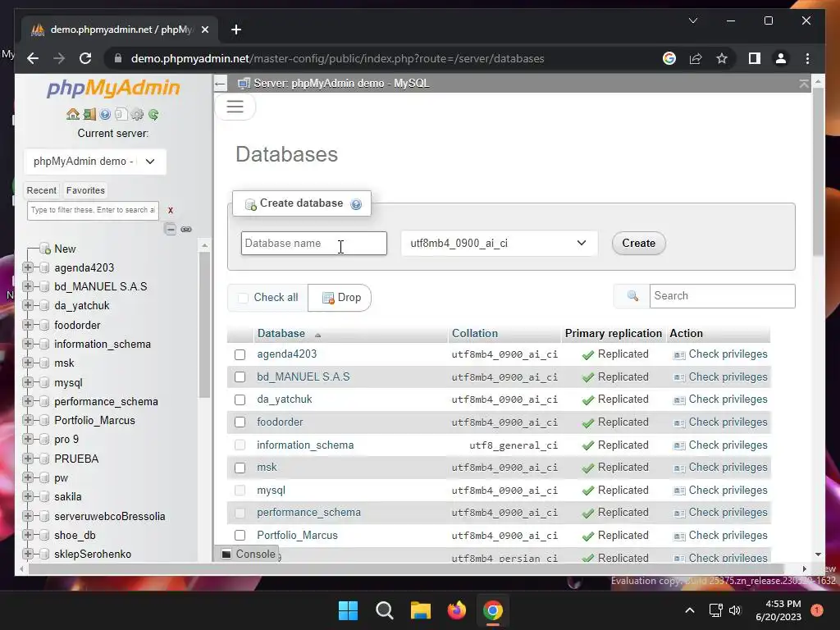Sort by Database column header

coord(281,333)
